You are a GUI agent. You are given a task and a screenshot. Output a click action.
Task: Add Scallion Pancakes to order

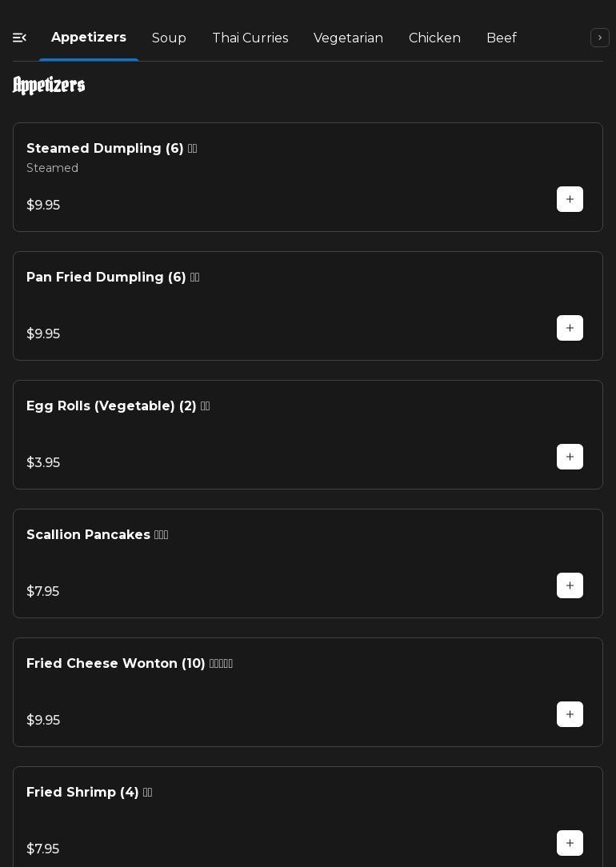tap(570, 585)
